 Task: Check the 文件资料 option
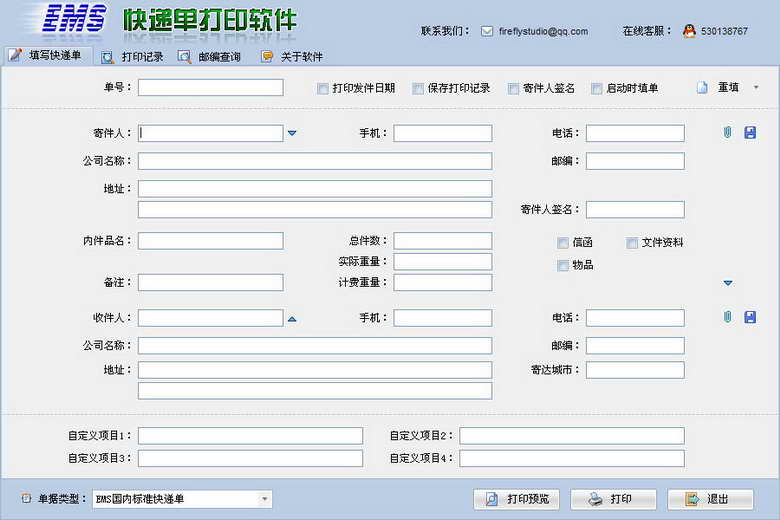tap(632, 243)
